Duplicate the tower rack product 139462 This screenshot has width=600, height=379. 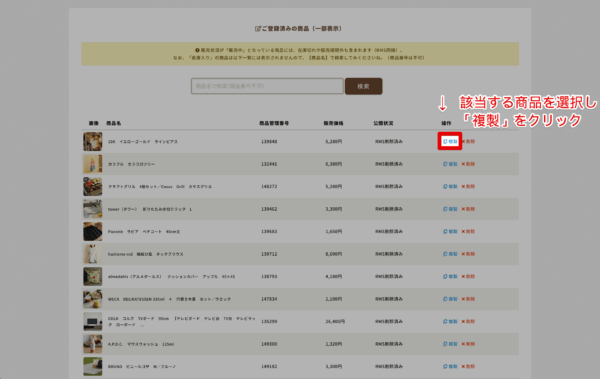coord(450,209)
